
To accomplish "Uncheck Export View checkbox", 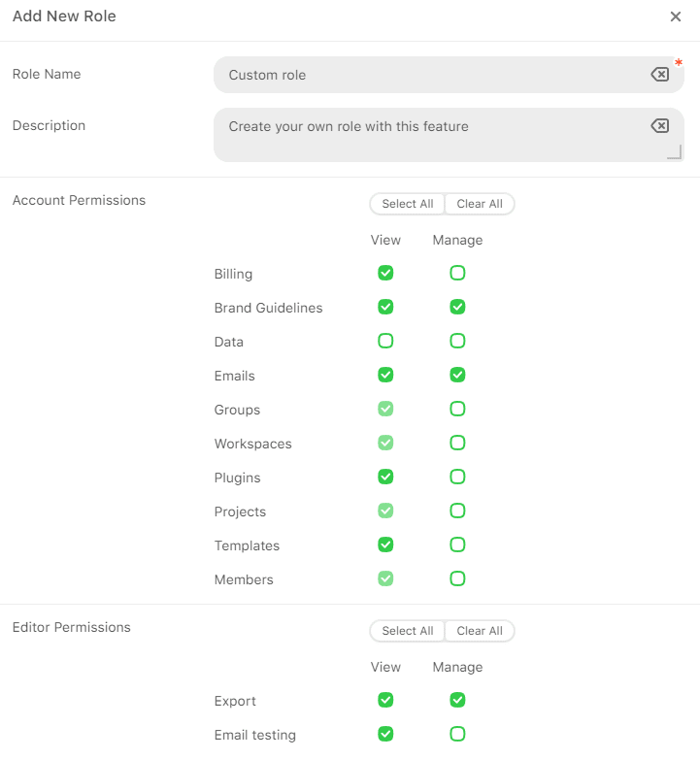I will click(x=385, y=700).
